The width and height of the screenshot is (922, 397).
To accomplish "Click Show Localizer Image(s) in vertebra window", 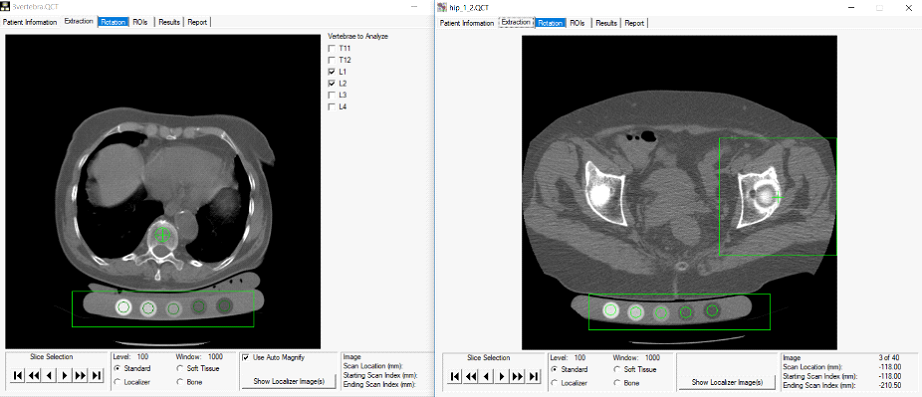I will (289, 382).
